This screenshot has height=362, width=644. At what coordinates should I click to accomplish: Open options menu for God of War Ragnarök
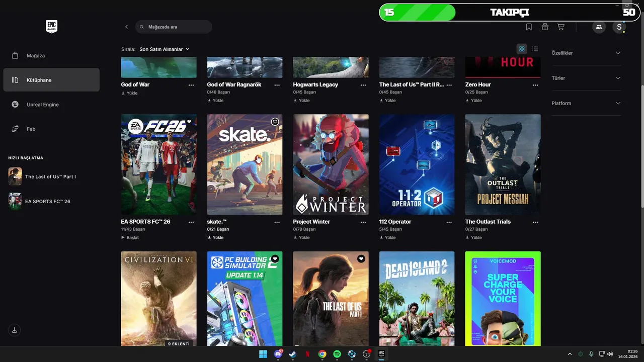277,85
